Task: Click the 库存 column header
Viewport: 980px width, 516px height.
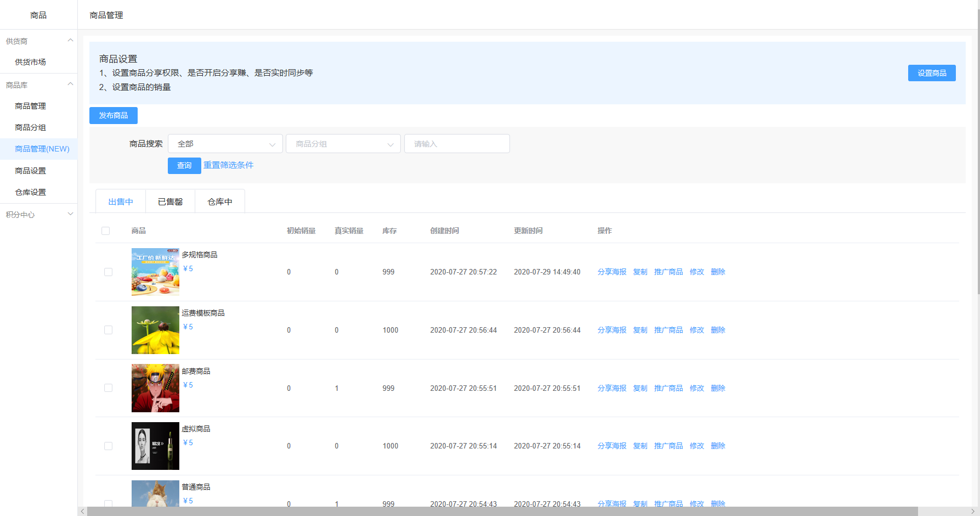Action: 389,231
